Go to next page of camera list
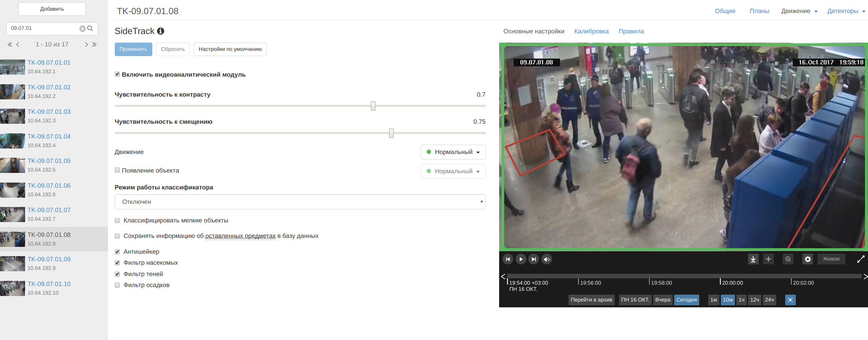868x340 pixels. click(86, 44)
